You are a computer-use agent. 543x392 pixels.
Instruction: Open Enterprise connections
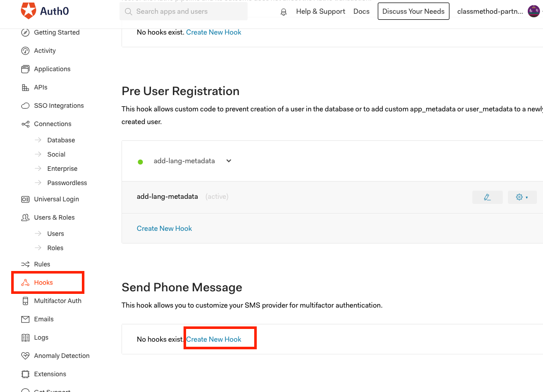(63, 169)
